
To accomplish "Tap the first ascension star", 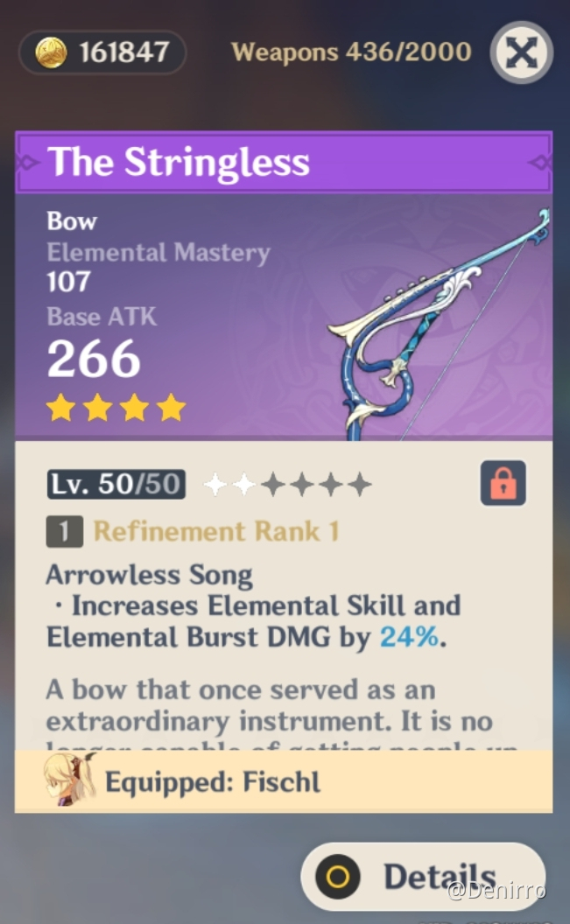I will [x=215, y=485].
